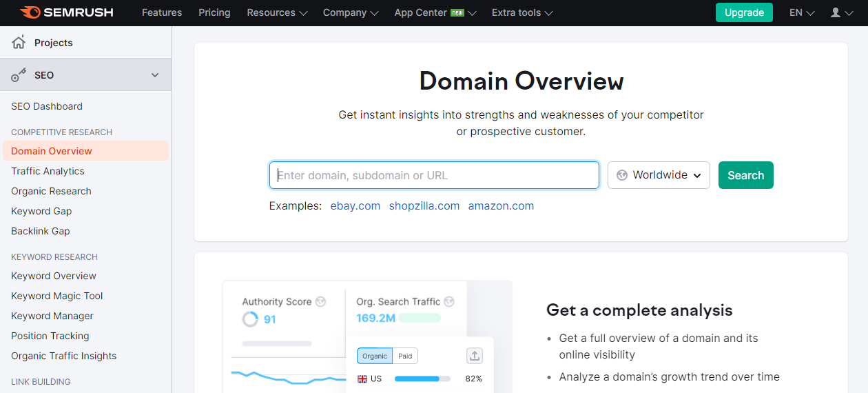Open Projects in the sidebar

coord(54,43)
